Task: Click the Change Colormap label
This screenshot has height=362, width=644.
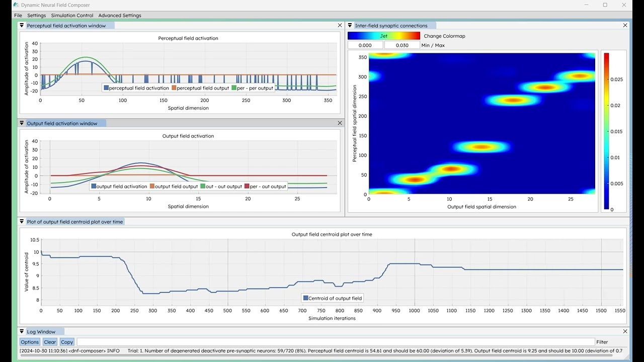Action: coord(444,36)
